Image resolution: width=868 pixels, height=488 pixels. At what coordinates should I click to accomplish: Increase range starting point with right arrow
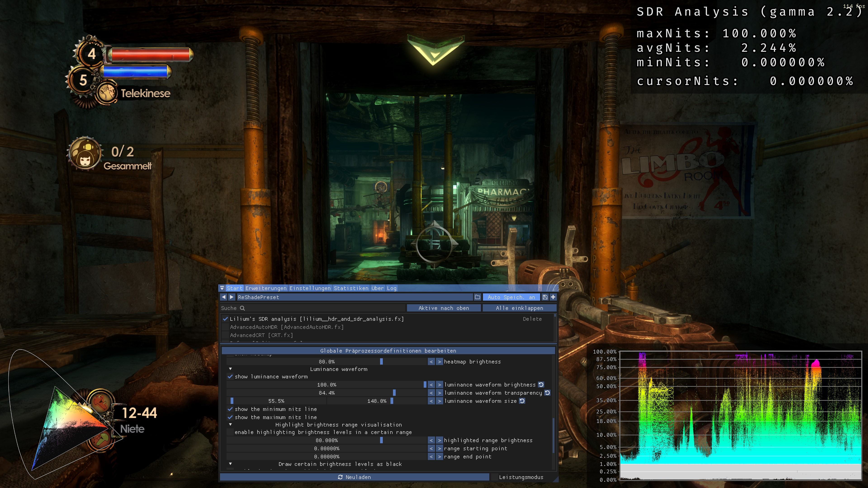(x=439, y=448)
